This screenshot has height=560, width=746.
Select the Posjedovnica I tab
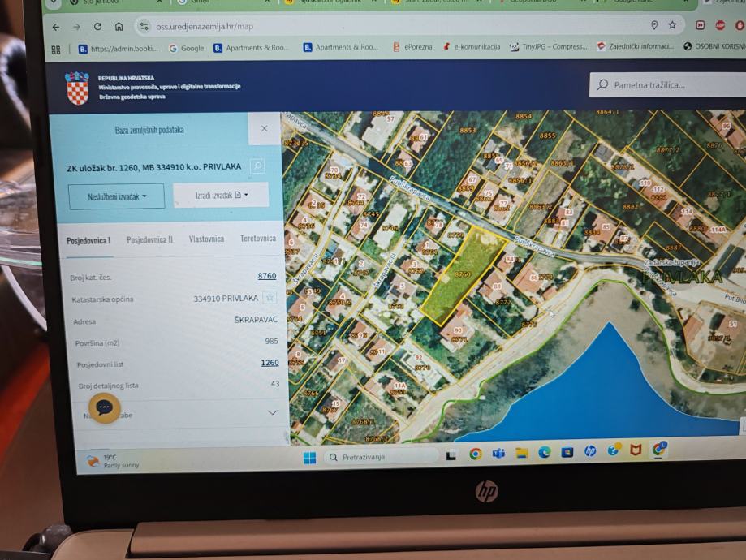[x=88, y=241]
